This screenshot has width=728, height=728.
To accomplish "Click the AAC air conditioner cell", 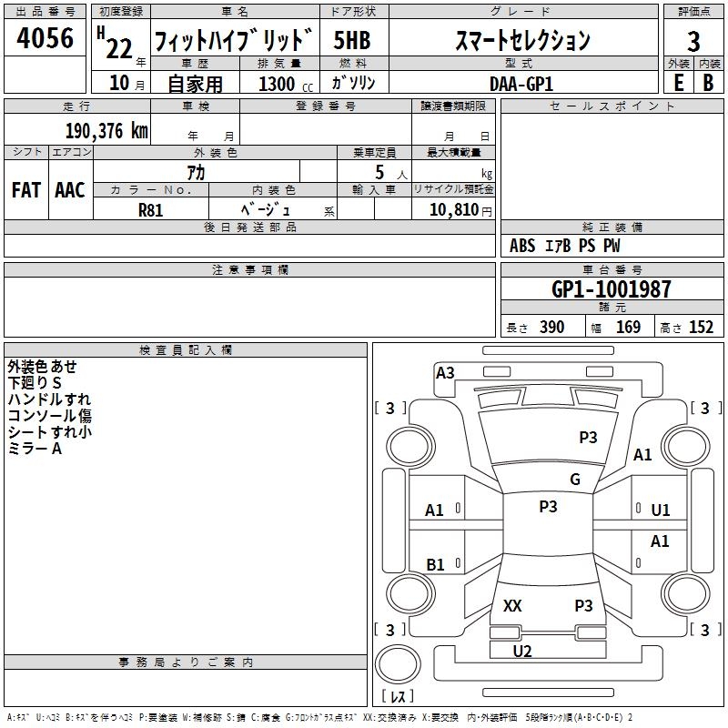I will 70,190.
